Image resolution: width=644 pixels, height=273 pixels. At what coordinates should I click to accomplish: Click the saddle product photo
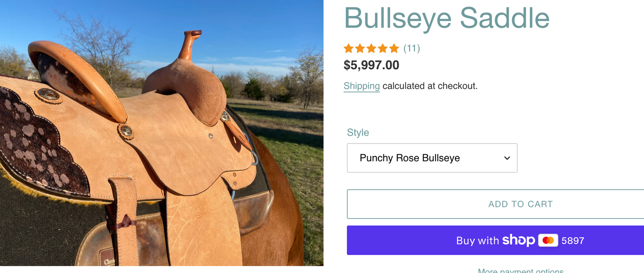coord(161,133)
